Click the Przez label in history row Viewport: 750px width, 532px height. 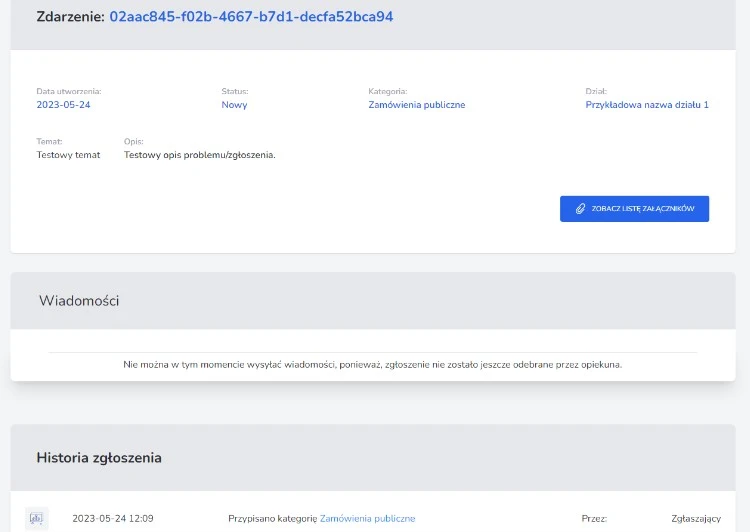click(x=594, y=518)
